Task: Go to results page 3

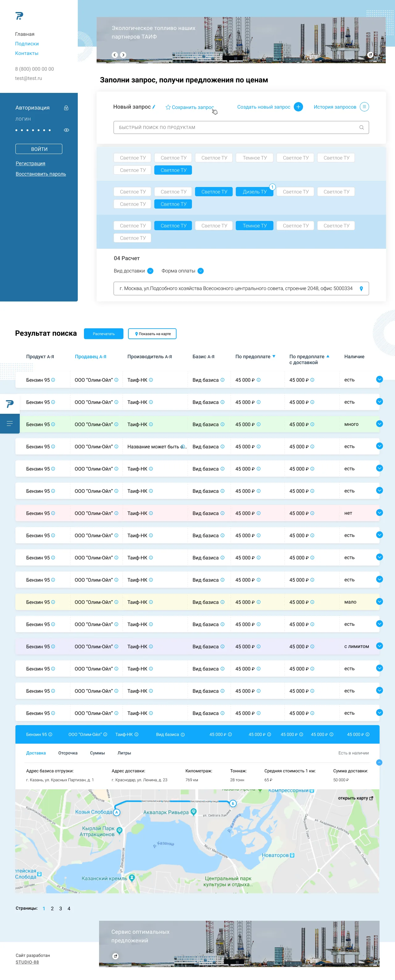Action: point(60,908)
